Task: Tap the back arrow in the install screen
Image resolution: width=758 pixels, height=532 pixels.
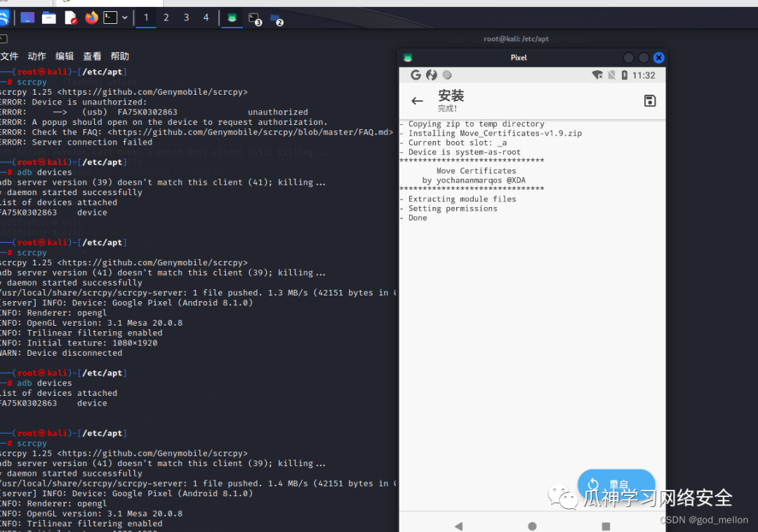Action: (x=417, y=101)
